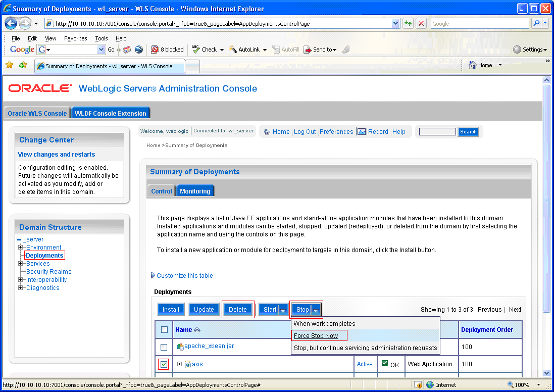Toggle the select-all checkbox in table header
Screen dimensions: 555x392
pyautogui.click(x=164, y=330)
